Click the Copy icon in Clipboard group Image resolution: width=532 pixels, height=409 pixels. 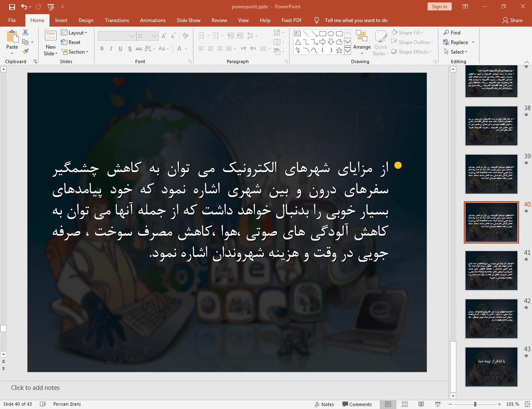(25, 42)
